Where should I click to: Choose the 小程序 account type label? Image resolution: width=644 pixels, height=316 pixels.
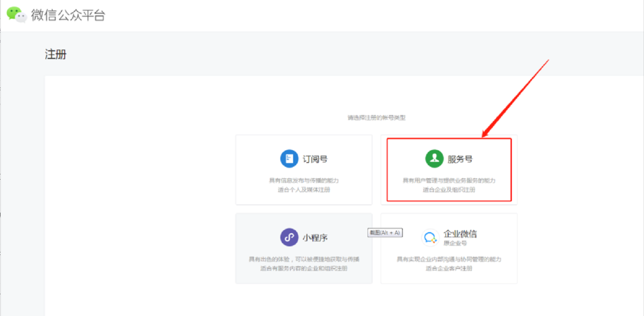tap(315, 238)
